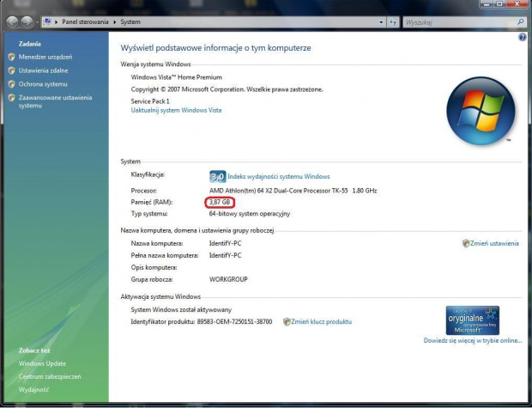The height and width of the screenshot is (408, 532).
Task: Open Centrum zabezpieczeń from Zobacz też
Action: [50, 377]
